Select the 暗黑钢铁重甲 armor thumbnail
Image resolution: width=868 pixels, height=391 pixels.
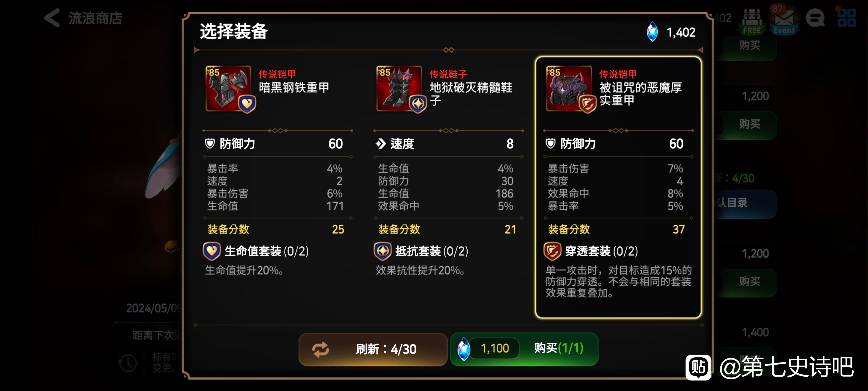click(x=228, y=89)
